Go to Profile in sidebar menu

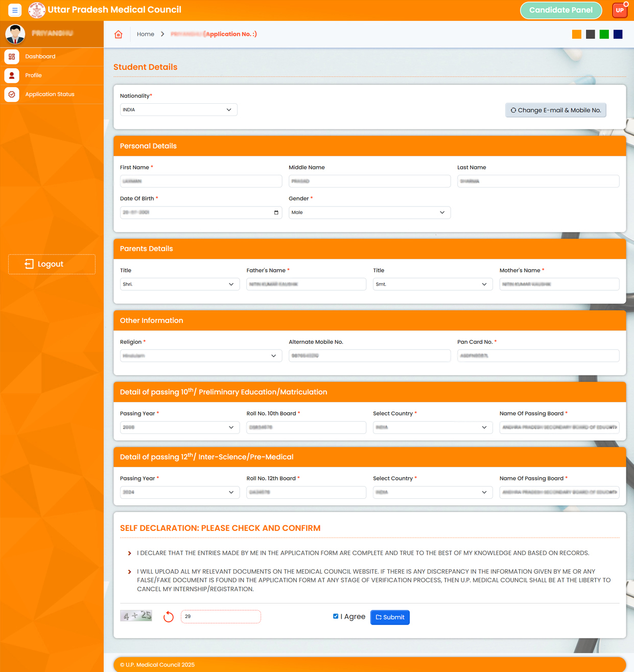33,76
